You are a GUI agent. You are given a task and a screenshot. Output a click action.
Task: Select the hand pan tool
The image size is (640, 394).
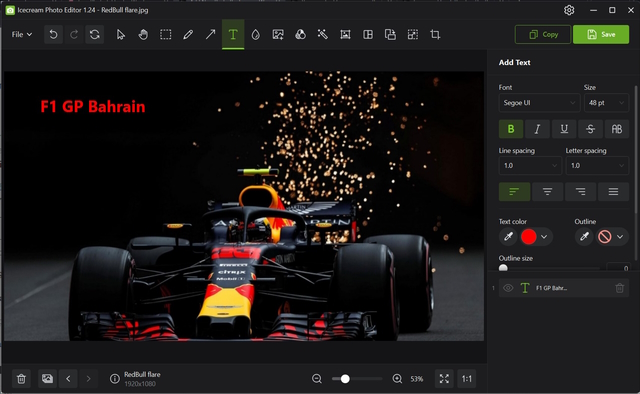(143, 35)
